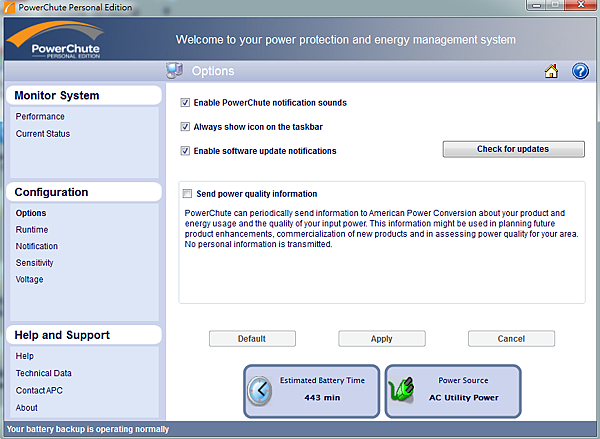Click the power quality description paragraph
Screen dimensions: 600x439
click(382, 228)
